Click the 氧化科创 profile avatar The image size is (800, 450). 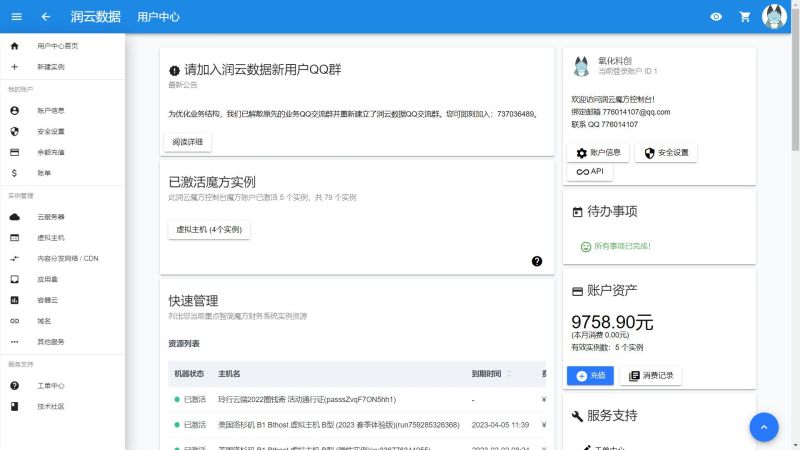(581, 66)
